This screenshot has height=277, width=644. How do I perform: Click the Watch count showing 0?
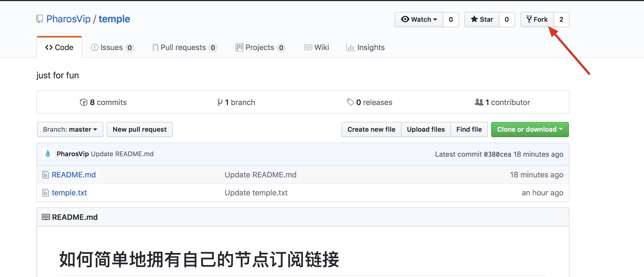[x=451, y=20]
